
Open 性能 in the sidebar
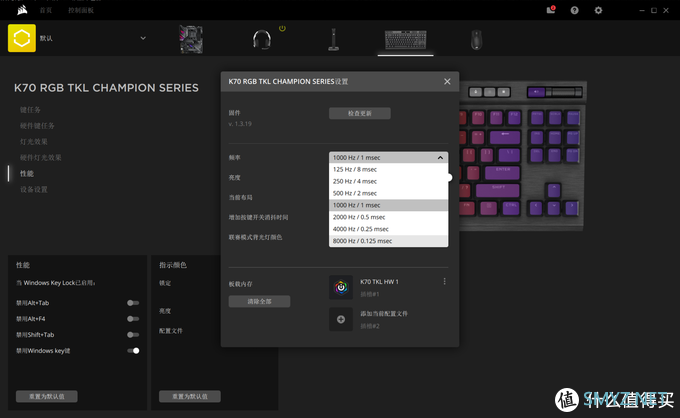click(27, 173)
